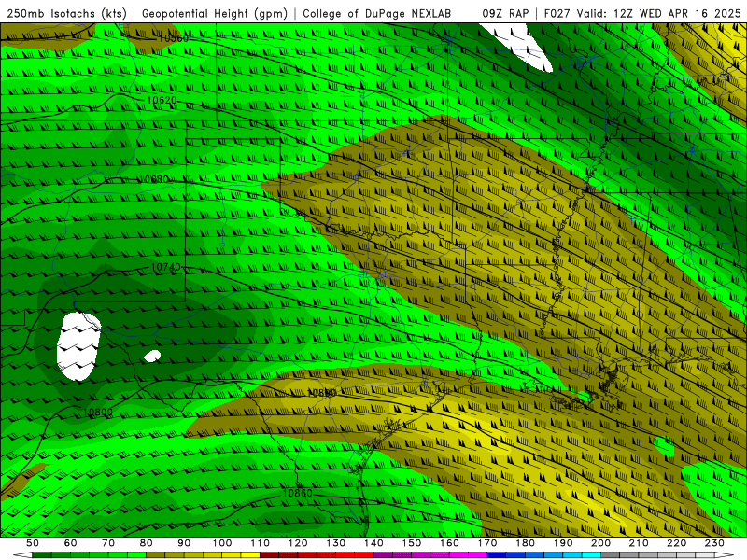Click the 10680 height contour label

coord(153,179)
